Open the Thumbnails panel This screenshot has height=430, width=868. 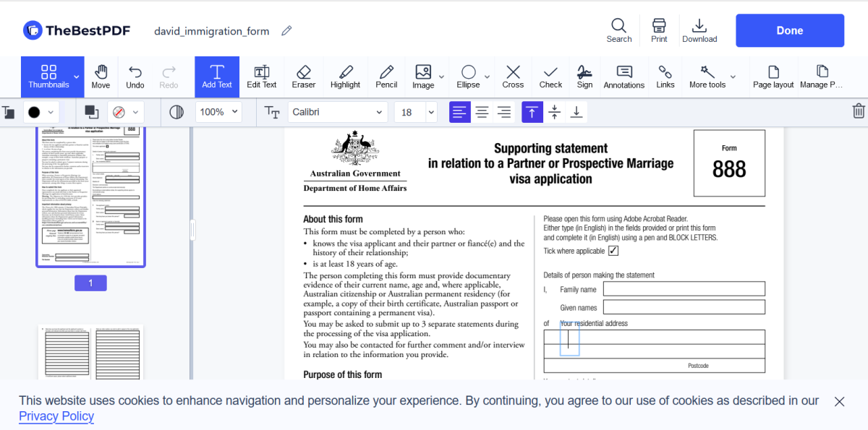(51, 76)
